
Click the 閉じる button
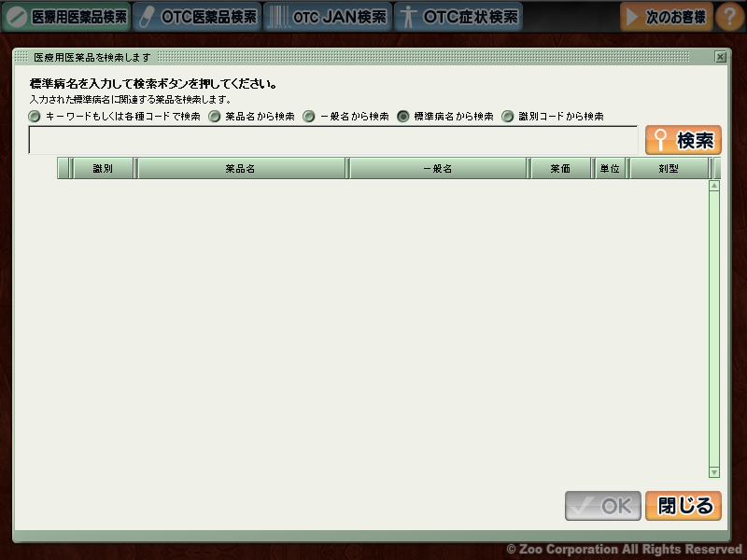tap(684, 506)
